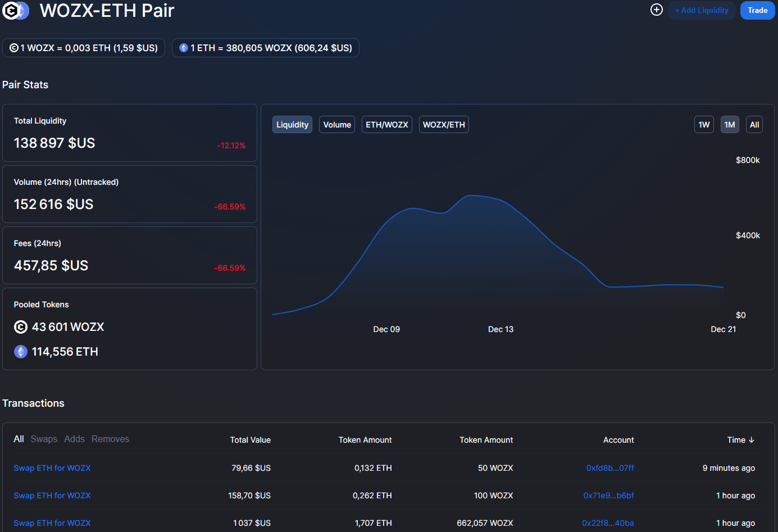Click the blue Trade button
Image resolution: width=778 pixels, height=532 pixels.
757,10
